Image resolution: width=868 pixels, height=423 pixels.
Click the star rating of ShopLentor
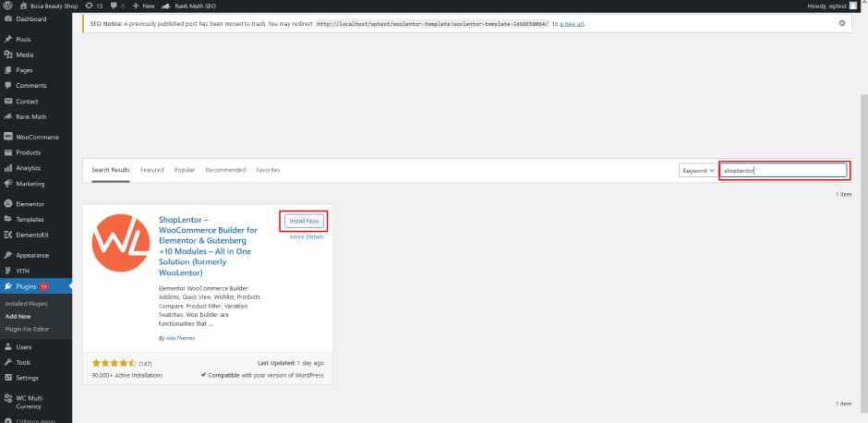click(114, 363)
